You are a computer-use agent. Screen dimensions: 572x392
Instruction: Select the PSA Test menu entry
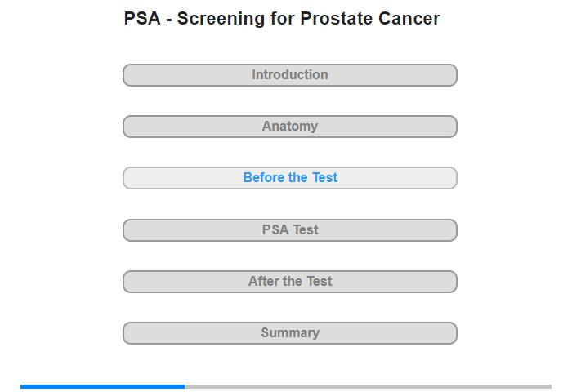290,230
